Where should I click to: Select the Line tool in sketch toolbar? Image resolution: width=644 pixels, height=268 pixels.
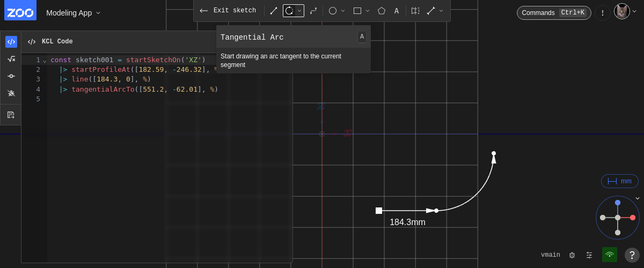pyautogui.click(x=274, y=11)
